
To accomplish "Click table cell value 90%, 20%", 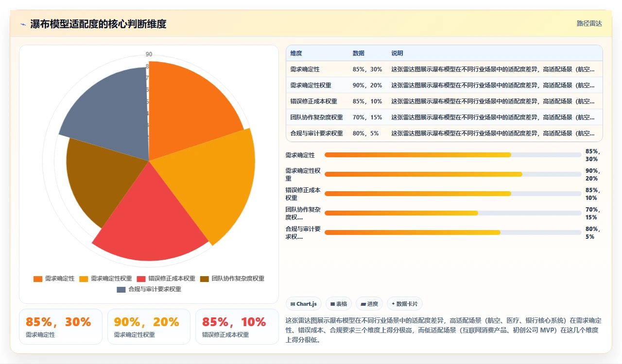I will [367, 85].
